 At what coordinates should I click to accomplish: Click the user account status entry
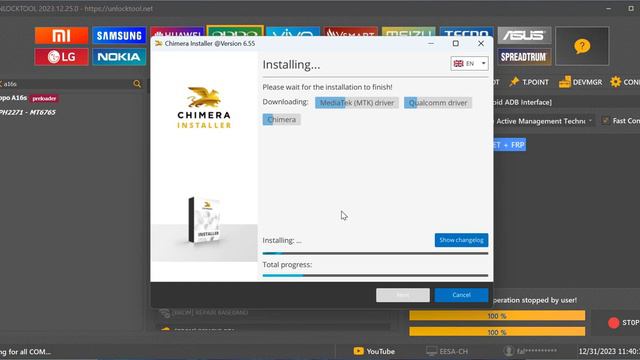(530, 351)
